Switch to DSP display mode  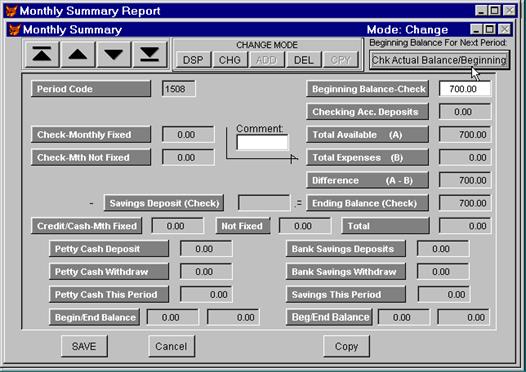pos(193,60)
